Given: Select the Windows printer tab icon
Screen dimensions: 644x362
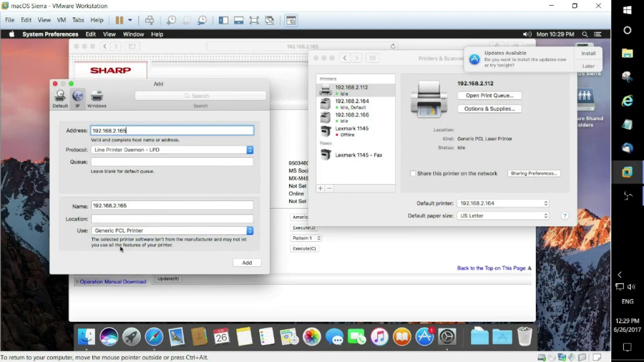Looking at the screenshot, I should coord(97,99).
